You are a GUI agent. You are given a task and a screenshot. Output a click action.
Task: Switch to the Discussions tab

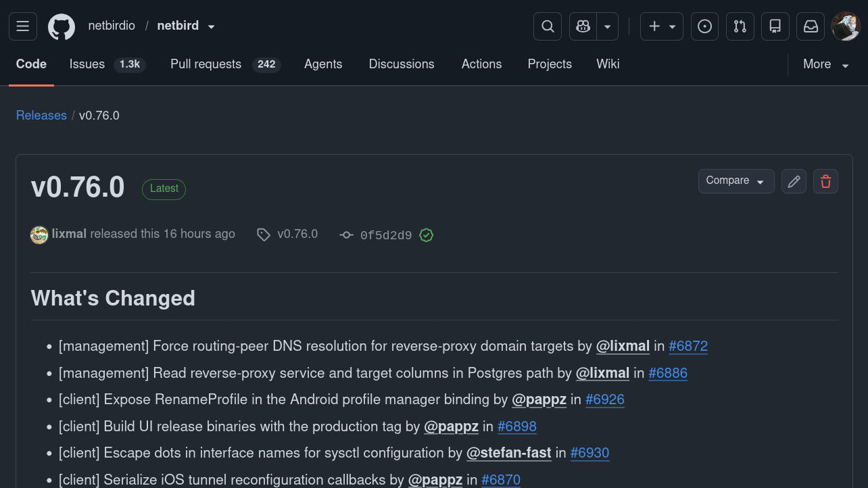(402, 64)
